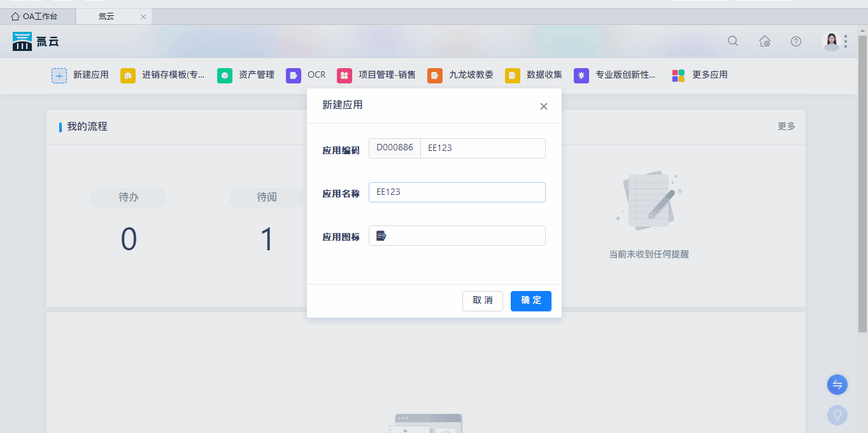The image size is (868, 433).
Task: Click the 新建应用 plus icon
Action: click(59, 76)
